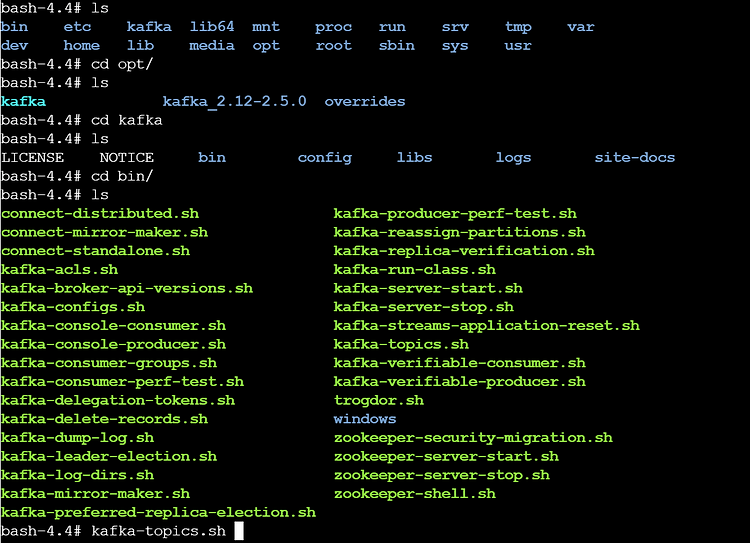
Task: Select the kafka-run-class.sh file name
Action: click(x=415, y=269)
